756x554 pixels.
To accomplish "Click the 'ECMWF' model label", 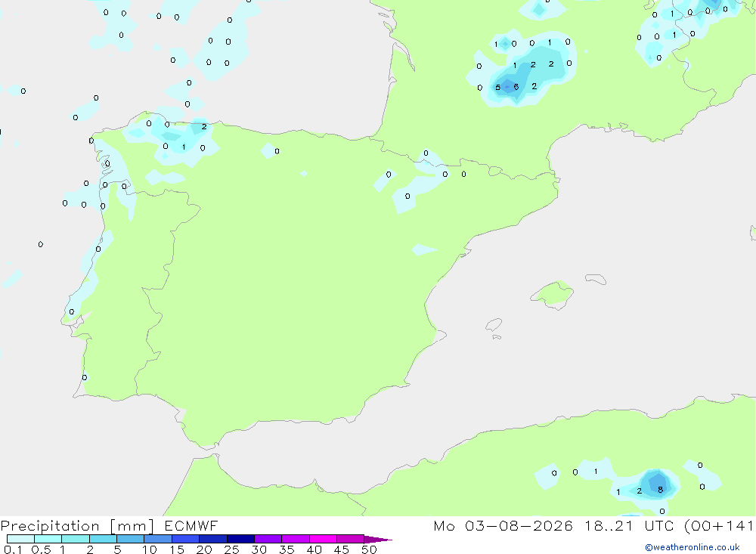I will pyautogui.click(x=191, y=525).
